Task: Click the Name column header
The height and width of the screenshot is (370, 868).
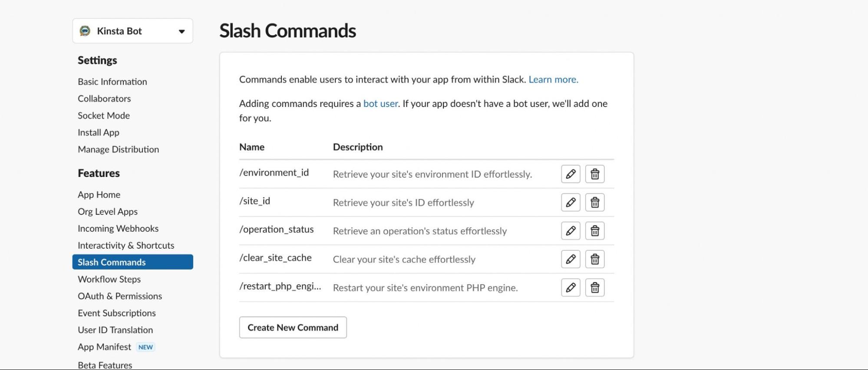Action: coord(252,147)
